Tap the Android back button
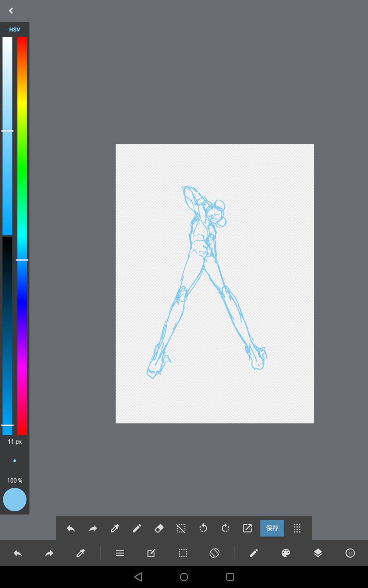 (x=138, y=577)
